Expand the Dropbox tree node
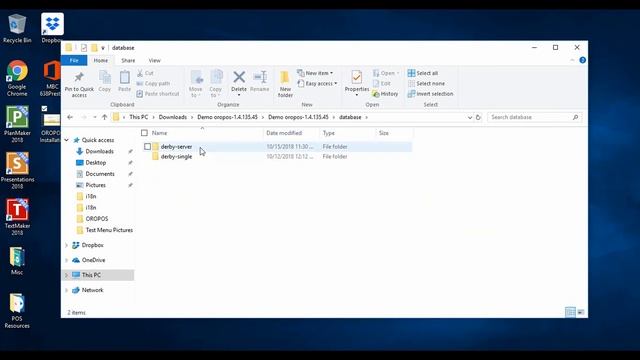The height and width of the screenshot is (360, 640). tap(67, 245)
